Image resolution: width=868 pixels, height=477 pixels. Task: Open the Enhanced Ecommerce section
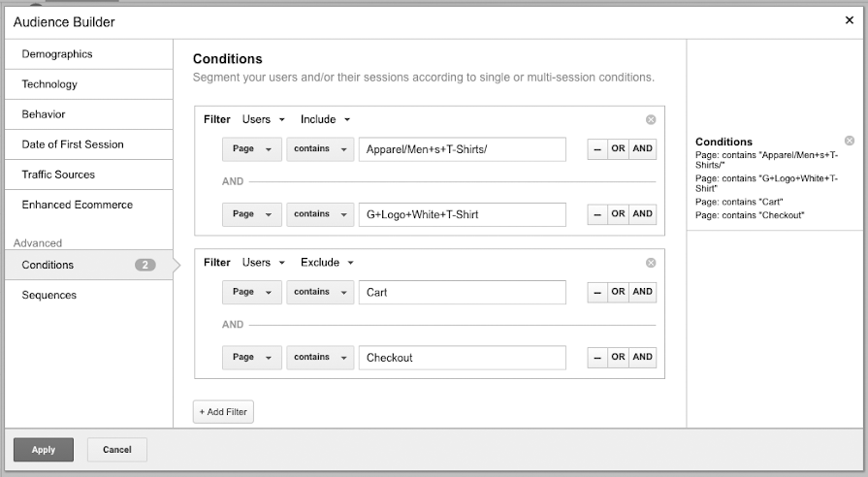tap(78, 205)
